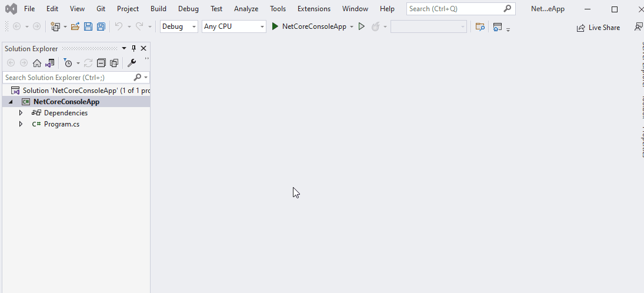Image resolution: width=644 pixels, height=293 pixels.
Task: Click the Save All double-disk icon
Action: (101, 26)
